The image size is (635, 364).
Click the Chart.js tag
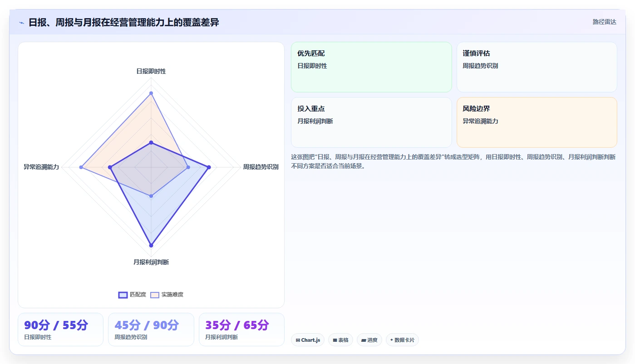(x=308, y=340)
